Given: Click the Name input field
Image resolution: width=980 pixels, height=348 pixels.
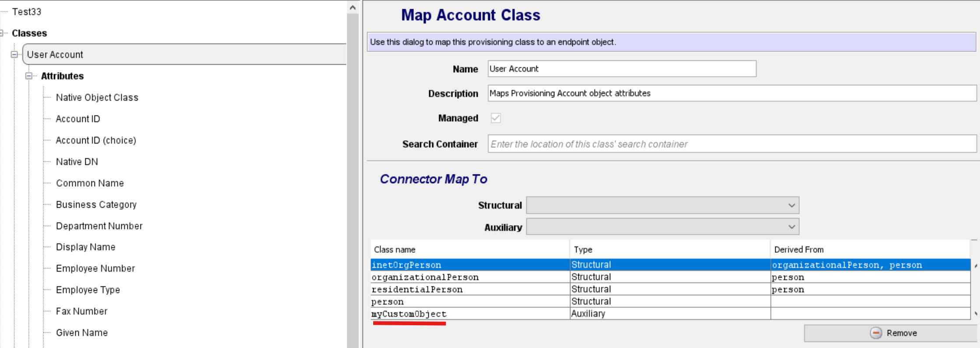Looking at the screenshot, I should [x=621, y=69].
